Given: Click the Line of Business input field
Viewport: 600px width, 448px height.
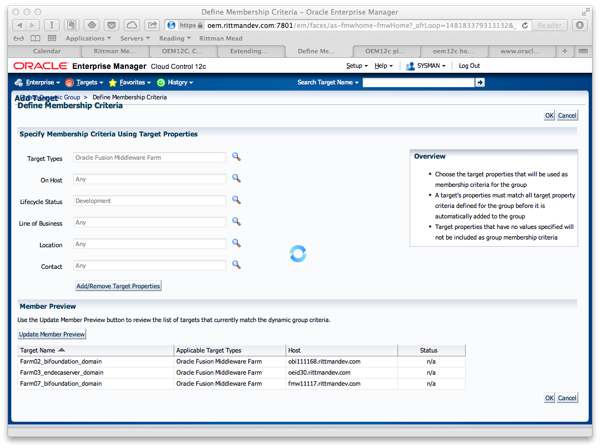Looking at the screenshot, I should coord(150,222).
